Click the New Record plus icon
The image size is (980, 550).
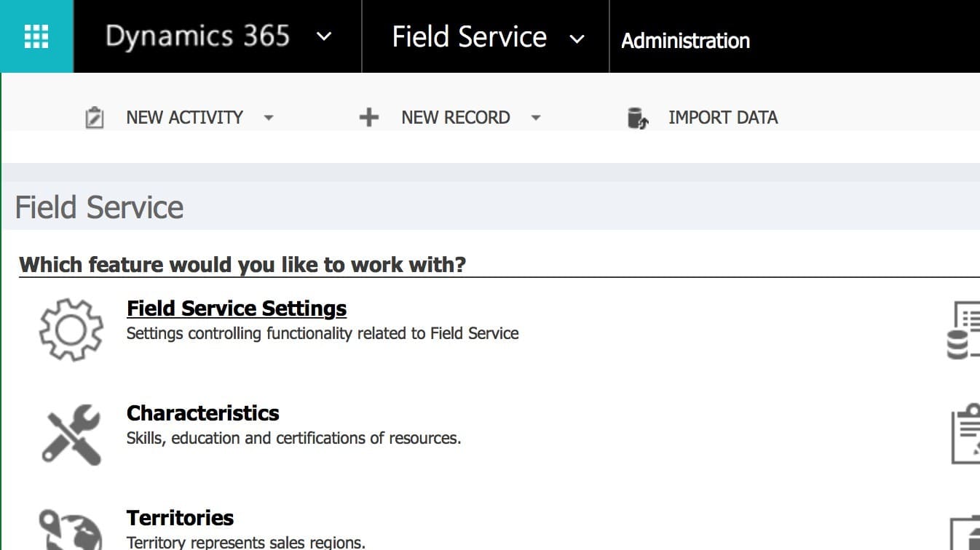click(369, 117)
